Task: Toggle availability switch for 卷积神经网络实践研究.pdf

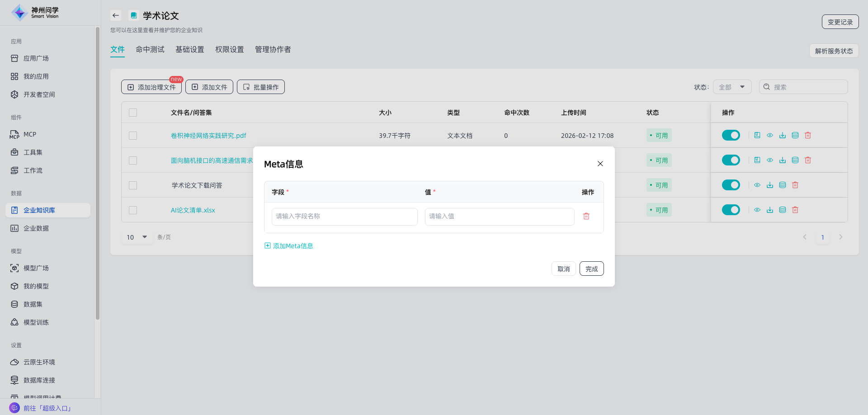Action: point(731,135)
